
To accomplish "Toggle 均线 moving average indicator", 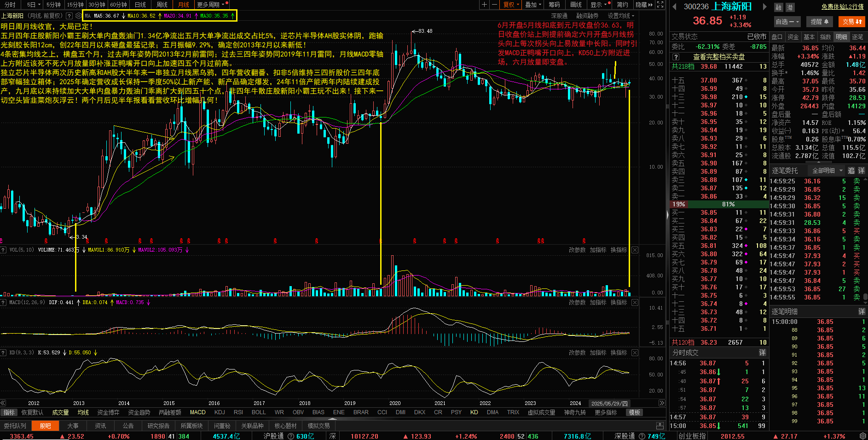I will click(83, 412).
